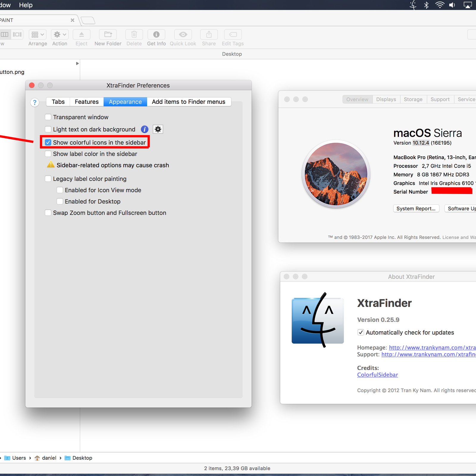Click the Bluetooth menu bar icon

click(426, 5)
